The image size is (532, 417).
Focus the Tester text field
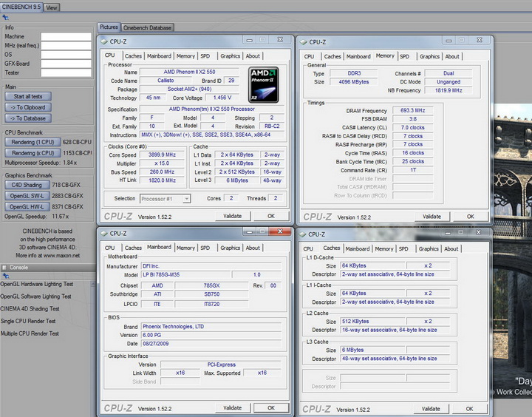66,72
